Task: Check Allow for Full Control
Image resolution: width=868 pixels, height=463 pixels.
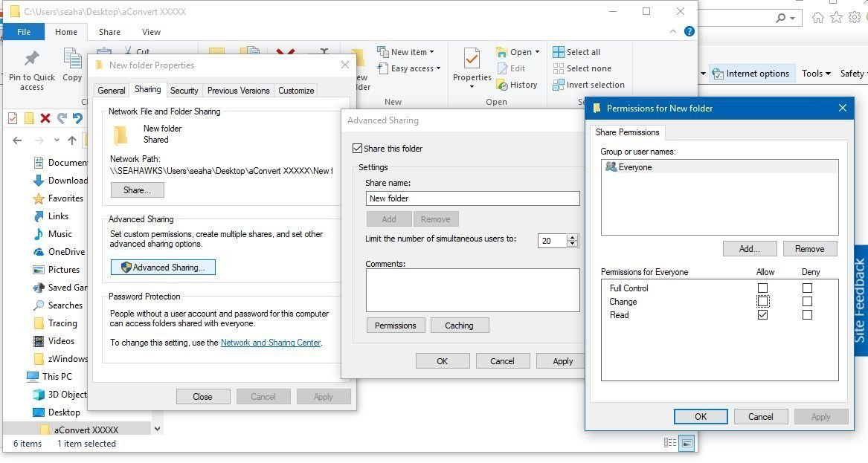Action: coord(763,288)
